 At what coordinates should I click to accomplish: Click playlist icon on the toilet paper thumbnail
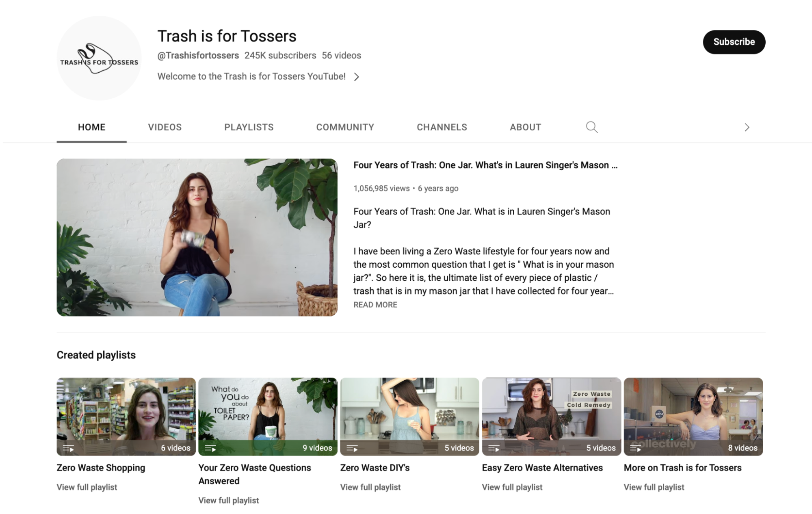(210, 448)
